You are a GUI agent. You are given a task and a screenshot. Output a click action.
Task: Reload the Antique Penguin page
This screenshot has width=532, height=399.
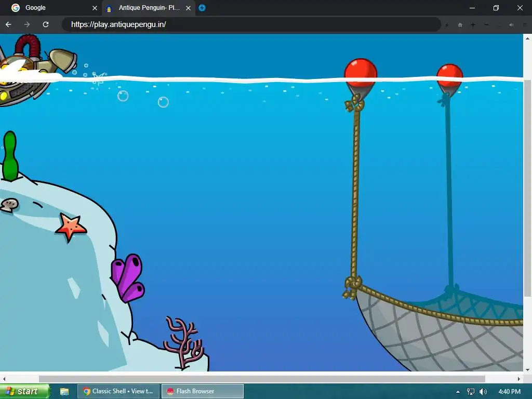46,24
